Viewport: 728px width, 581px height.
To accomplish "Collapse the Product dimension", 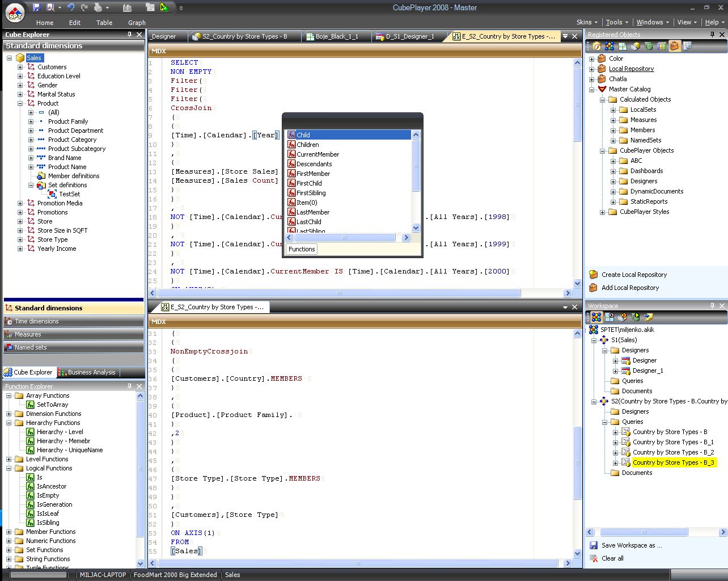I will (20, 103).
